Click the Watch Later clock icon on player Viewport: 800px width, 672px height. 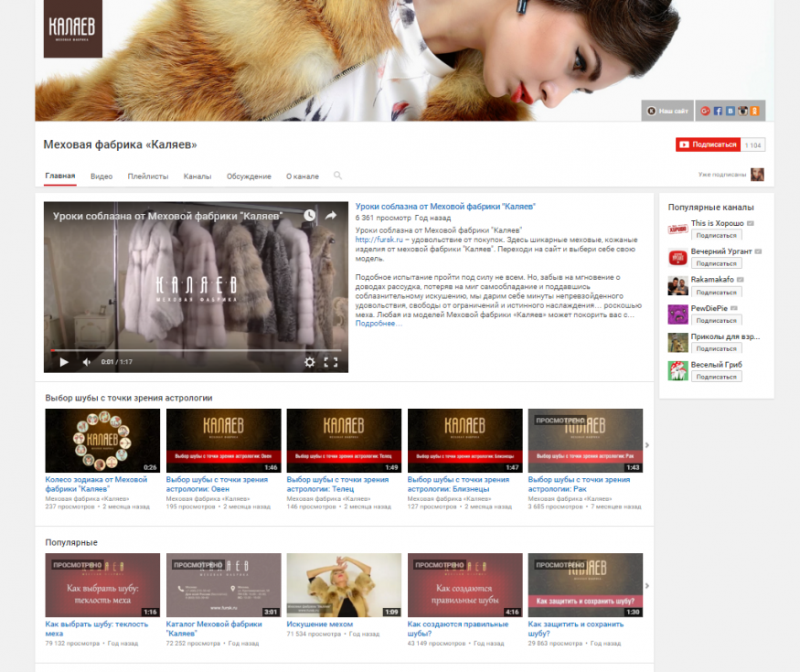pyautogui.click(x=310, y=216)
